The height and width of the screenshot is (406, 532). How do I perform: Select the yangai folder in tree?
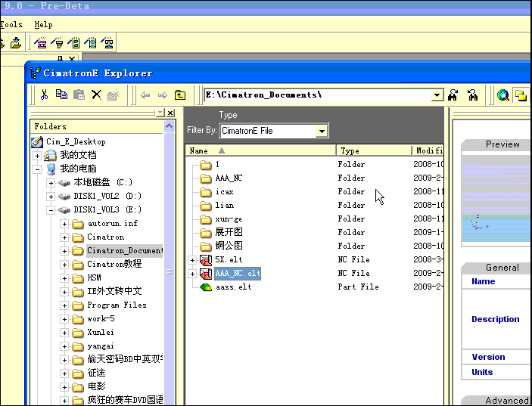click(x=101, y=346)
